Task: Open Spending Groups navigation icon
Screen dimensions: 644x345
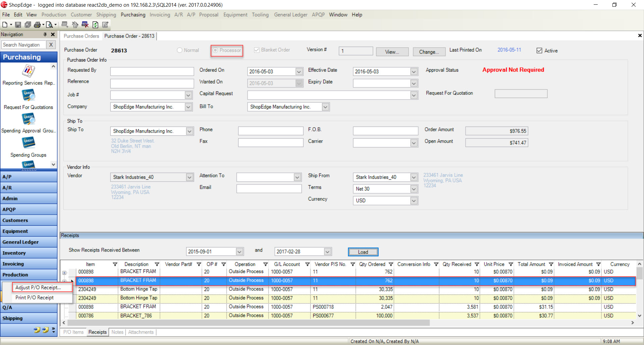Action: click(x=29, y=143)
